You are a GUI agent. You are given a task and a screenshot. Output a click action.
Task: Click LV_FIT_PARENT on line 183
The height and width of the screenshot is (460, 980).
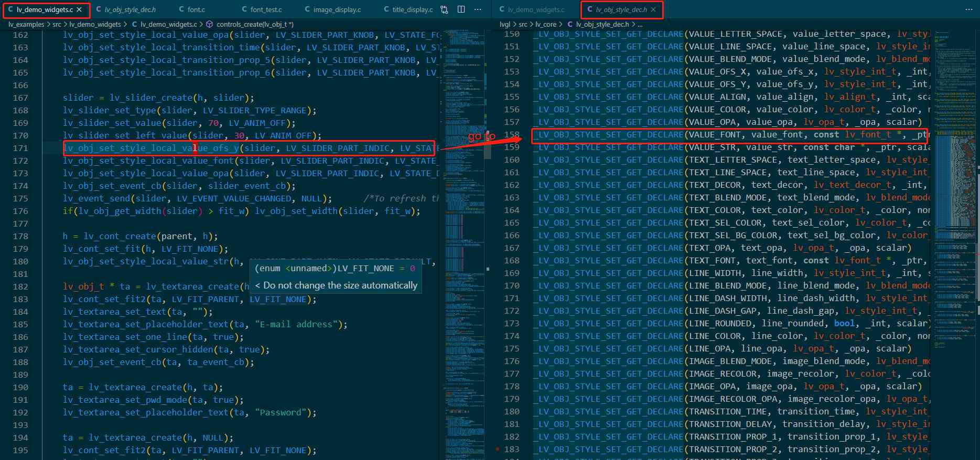[206, 299]
